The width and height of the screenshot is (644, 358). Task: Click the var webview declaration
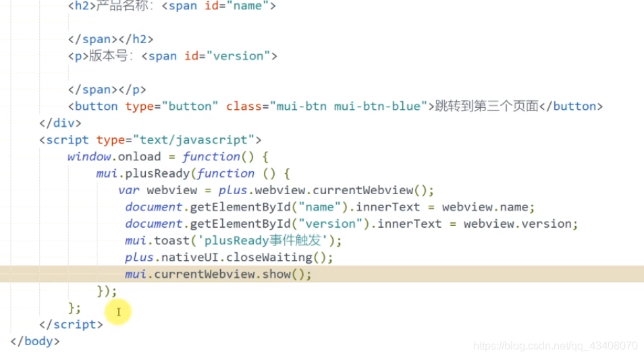tap(158, 190)
